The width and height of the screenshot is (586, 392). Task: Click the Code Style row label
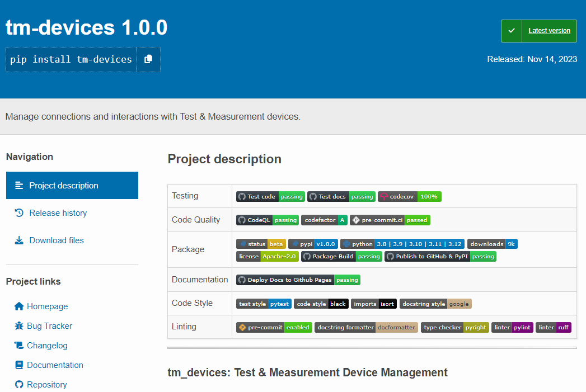[x=192, y=303]
